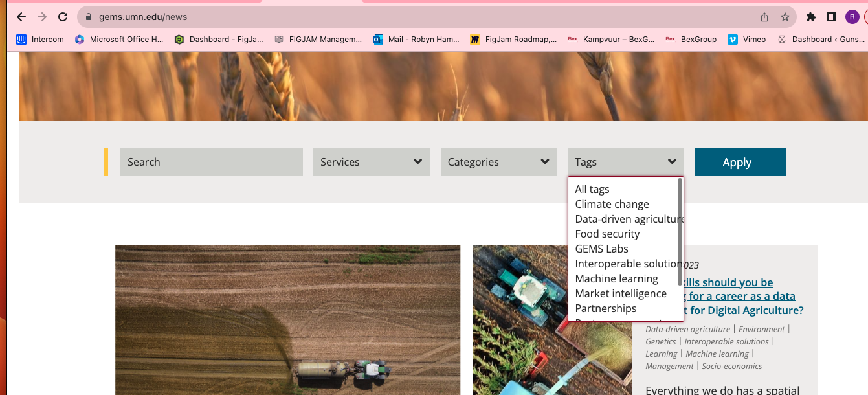The width and height of the screenshot is (868, 395).
Task: Open the browser extensions puzzle icon
Action: [x=811, y=17]
